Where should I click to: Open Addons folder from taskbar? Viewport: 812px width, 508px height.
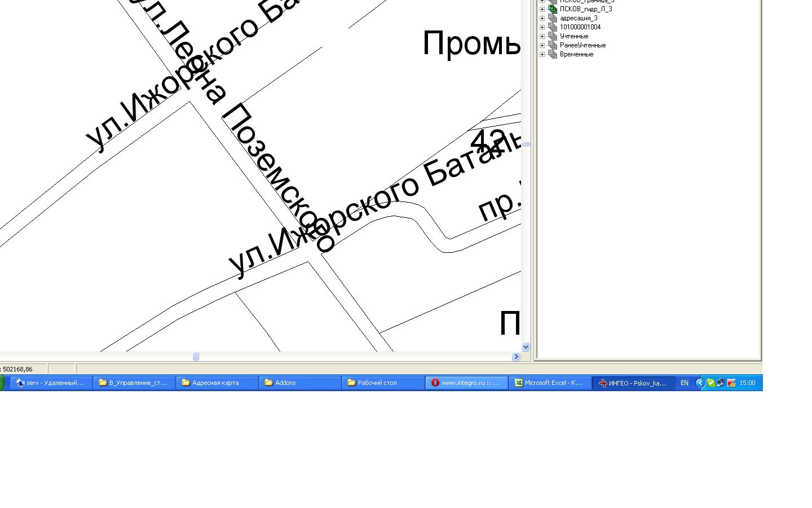[x=300, y=383]
